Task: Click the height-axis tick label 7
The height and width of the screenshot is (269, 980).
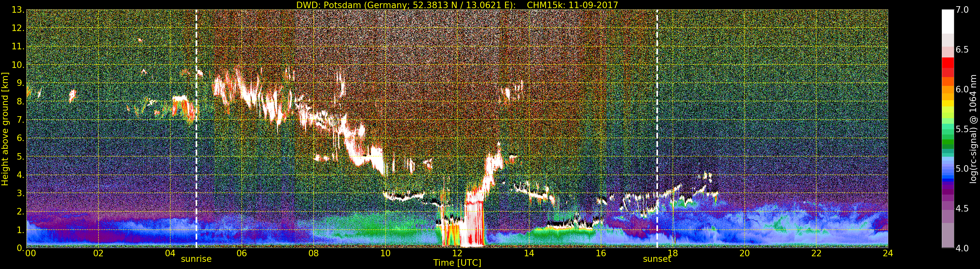Action: (20, 120)
